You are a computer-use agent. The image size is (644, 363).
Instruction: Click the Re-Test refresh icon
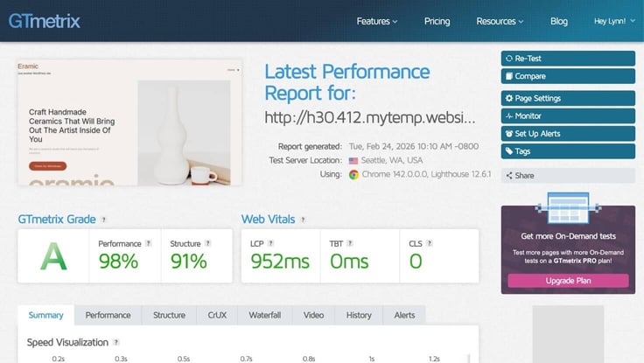click(509, 59)
